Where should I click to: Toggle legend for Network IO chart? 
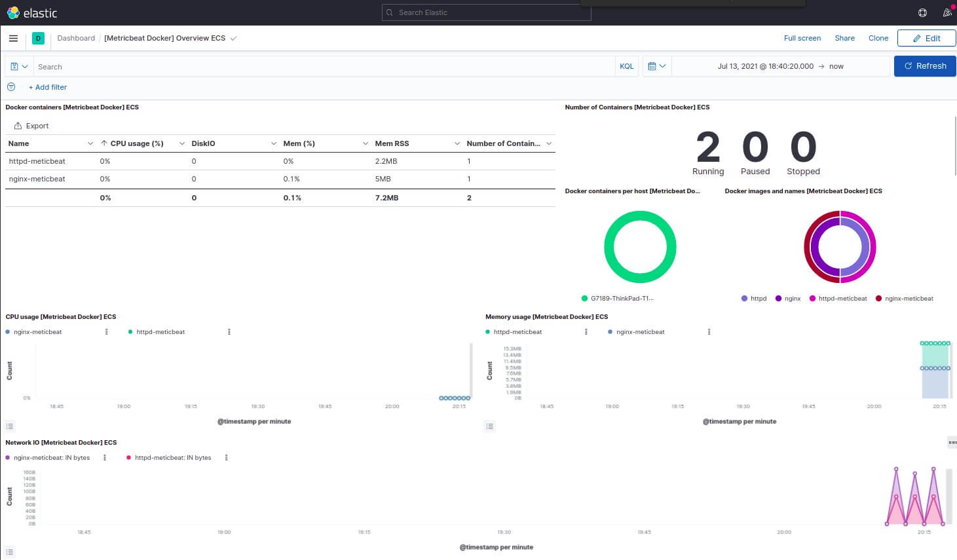click(10, 552)
